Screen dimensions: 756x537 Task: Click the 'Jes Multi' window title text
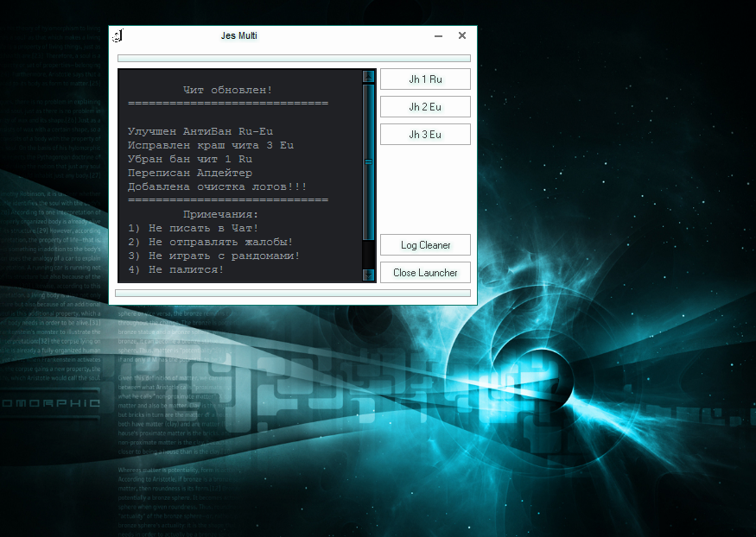(238, 36)
